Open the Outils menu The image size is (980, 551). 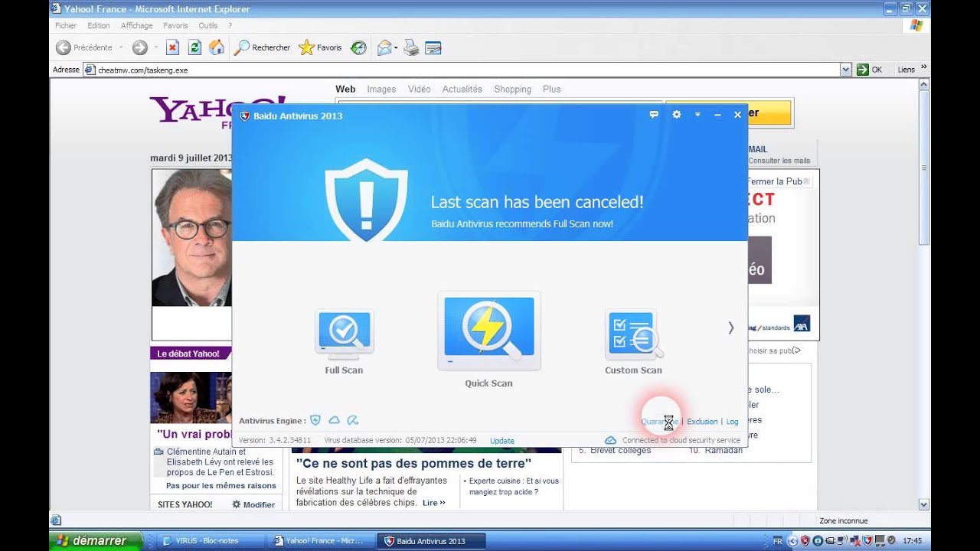tap(208, 25)
